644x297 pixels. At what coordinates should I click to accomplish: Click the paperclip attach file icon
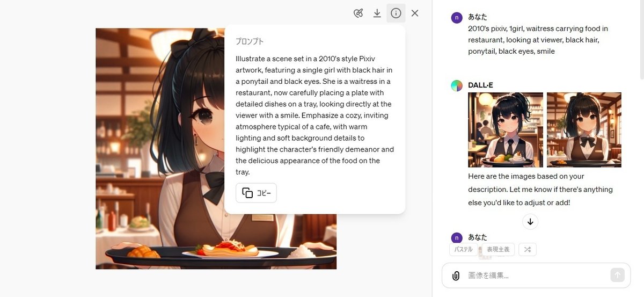coord(456,276)
